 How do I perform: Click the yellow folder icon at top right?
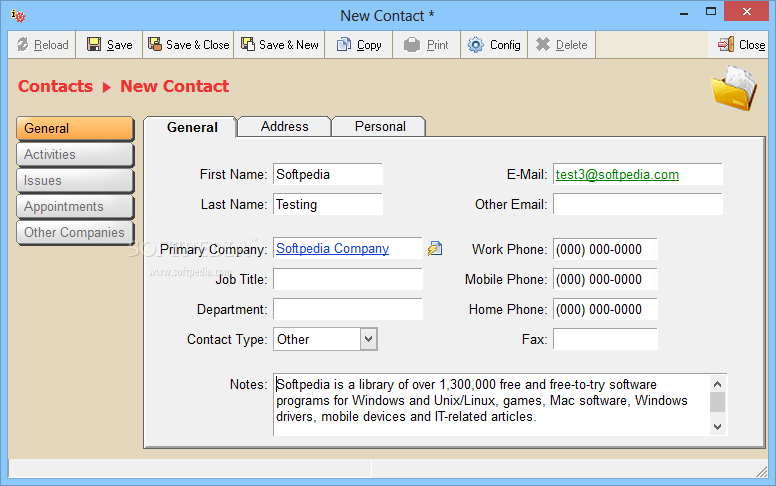pyautogui.click(x=734, y=89)
